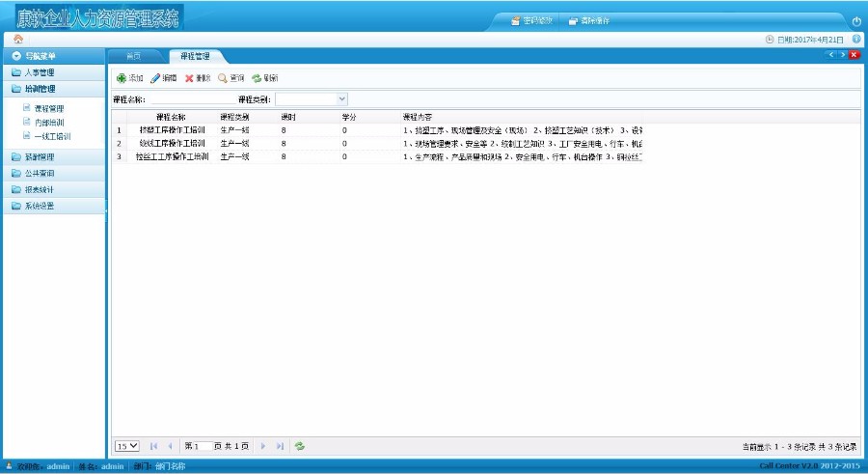Click the pagination refresh icon at bottom

[x=300, y=446]
